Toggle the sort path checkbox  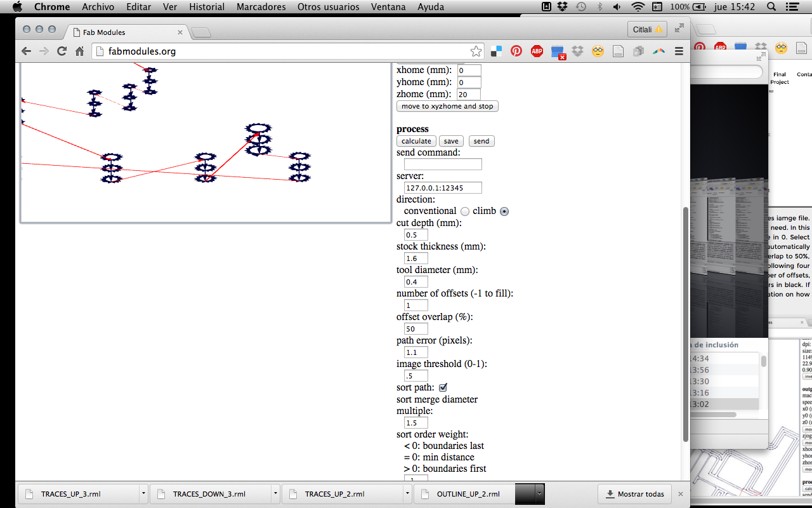pyautogui.click(x=443, y=387)
